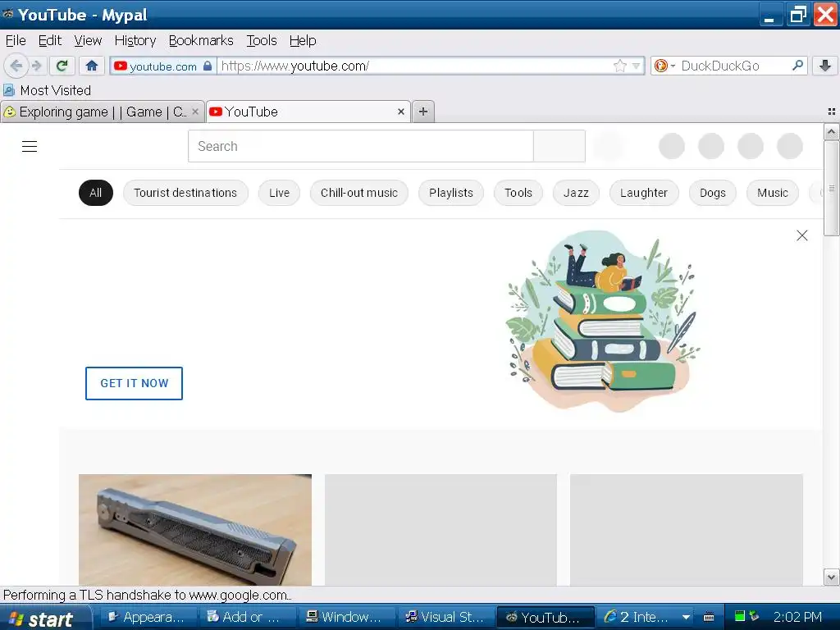The image size is (840, 630).
Task: Click the 2:02 PM clock
Action: [x=797, y=617]
